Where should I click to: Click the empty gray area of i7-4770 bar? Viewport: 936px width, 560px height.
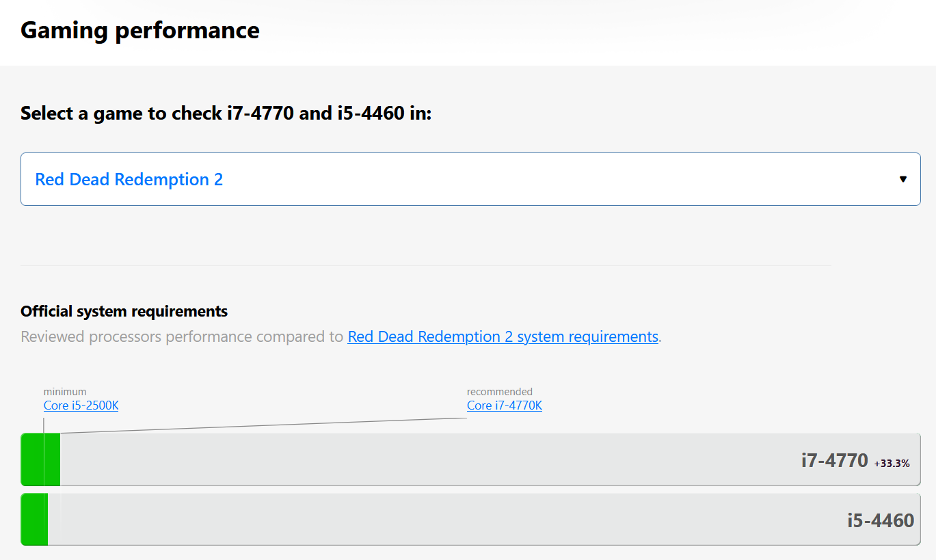click(424, 459)
